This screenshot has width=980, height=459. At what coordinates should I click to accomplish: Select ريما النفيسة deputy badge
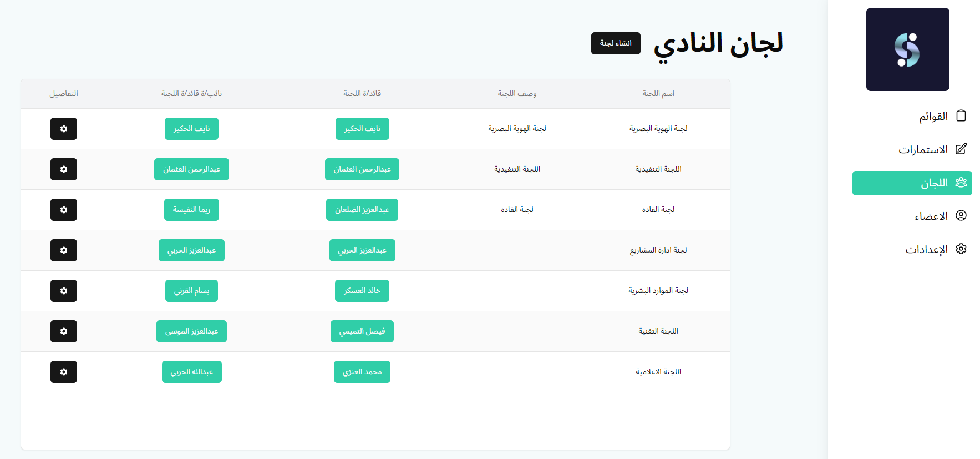click(191, 210)
